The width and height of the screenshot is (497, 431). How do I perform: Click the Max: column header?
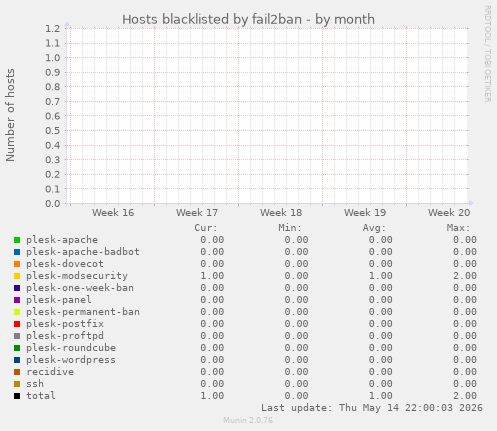point(458,228)
